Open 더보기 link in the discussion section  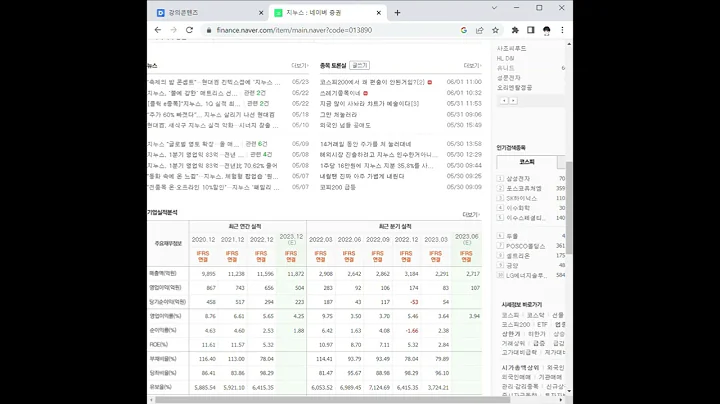472,66
